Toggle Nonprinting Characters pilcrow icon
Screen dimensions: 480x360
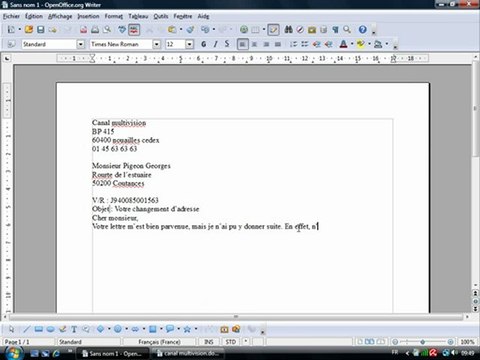point(335,30)
